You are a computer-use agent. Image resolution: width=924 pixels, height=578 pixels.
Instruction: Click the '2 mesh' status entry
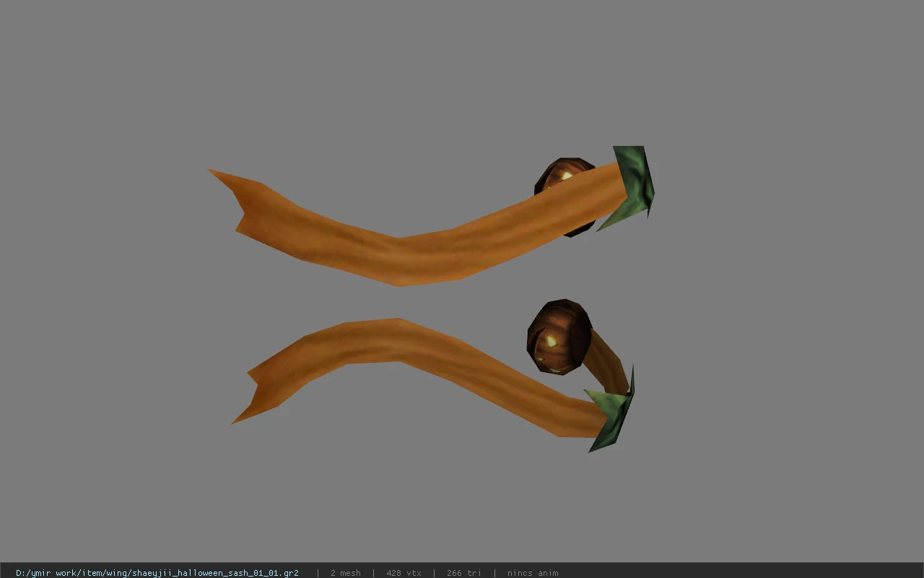(x=345, y=573)
